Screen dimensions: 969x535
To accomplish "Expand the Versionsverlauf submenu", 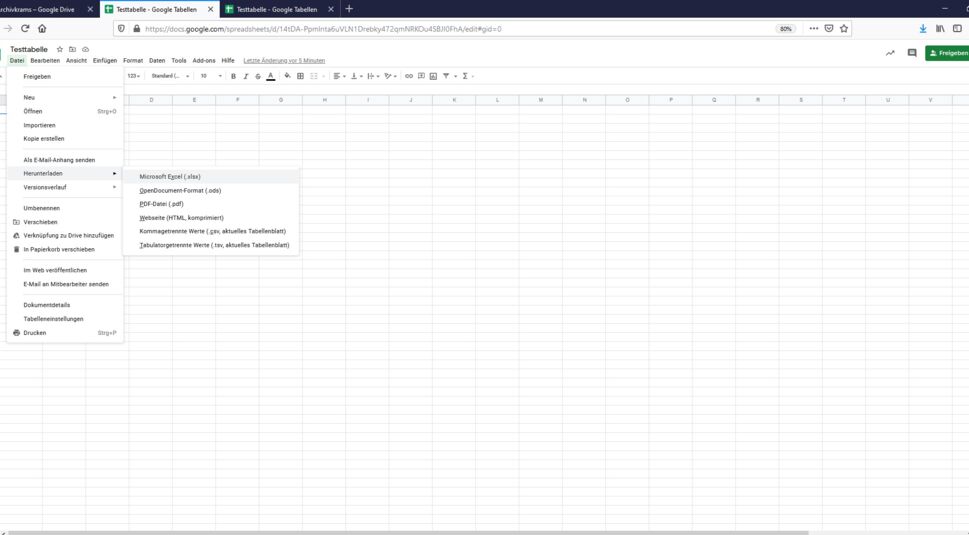I will click(x=65, y=187).
